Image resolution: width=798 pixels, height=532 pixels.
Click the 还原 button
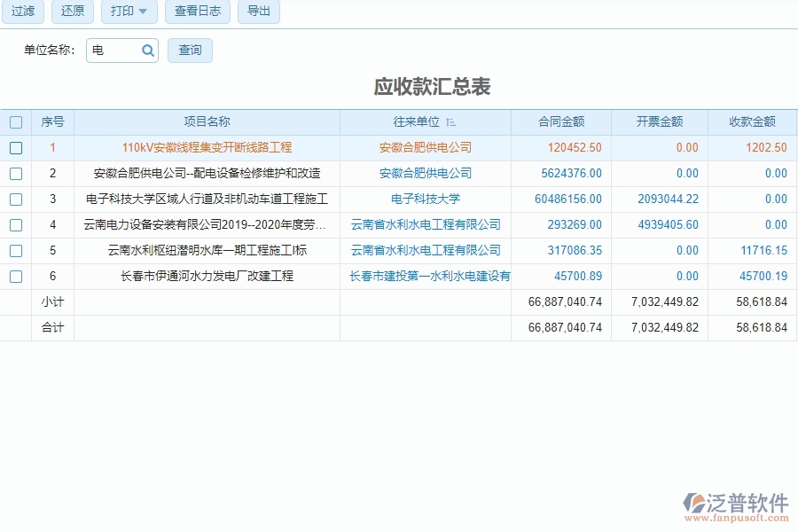[72, 12]
